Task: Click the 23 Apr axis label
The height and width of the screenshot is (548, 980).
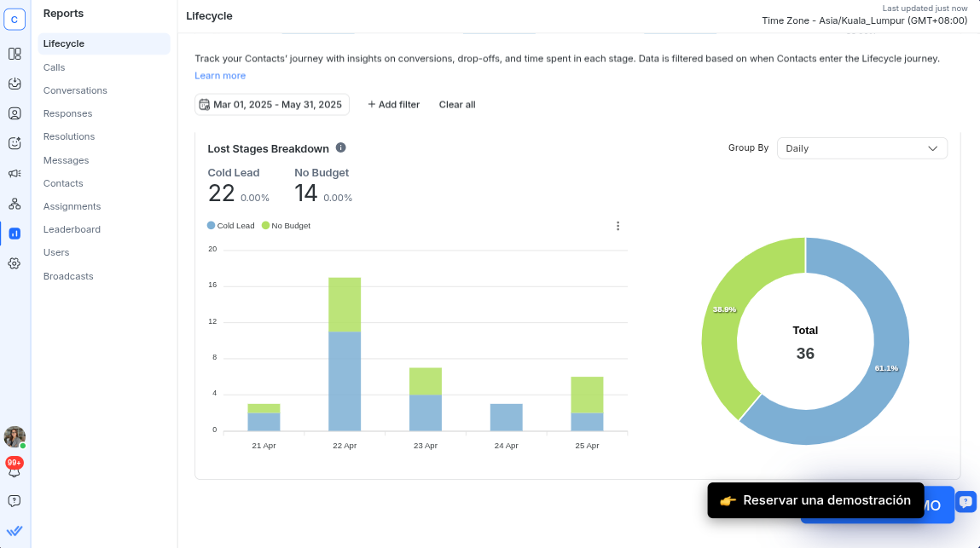Action: (426, 446)
